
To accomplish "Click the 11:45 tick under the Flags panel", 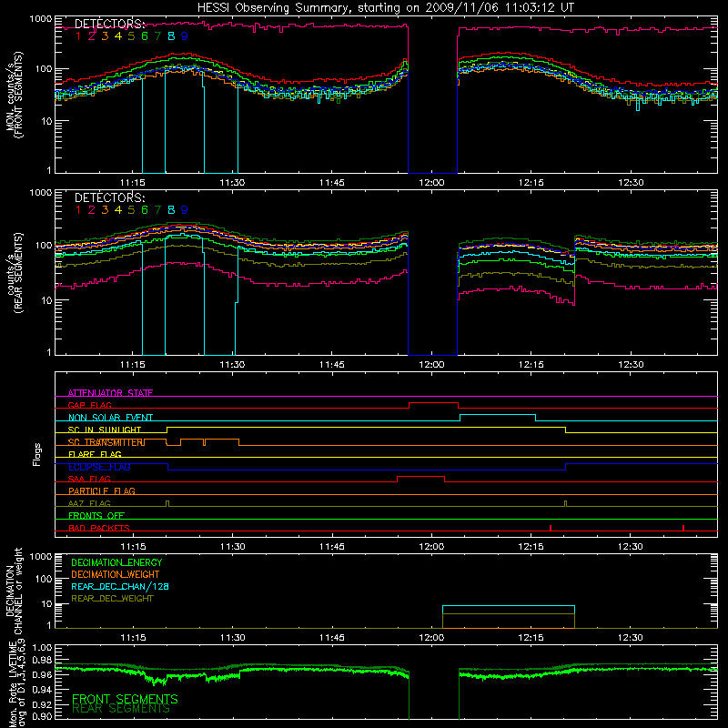I will tap(332, 547).
